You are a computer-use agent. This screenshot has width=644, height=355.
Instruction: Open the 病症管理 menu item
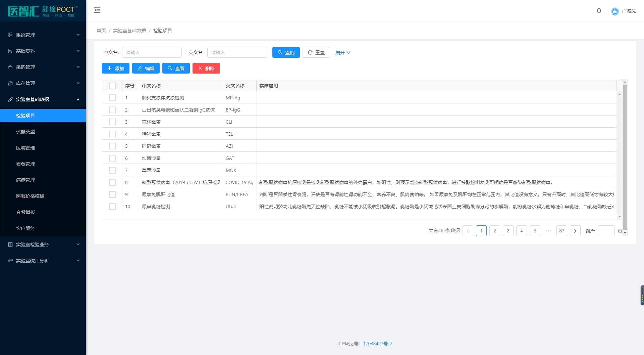tap(43, 180)
